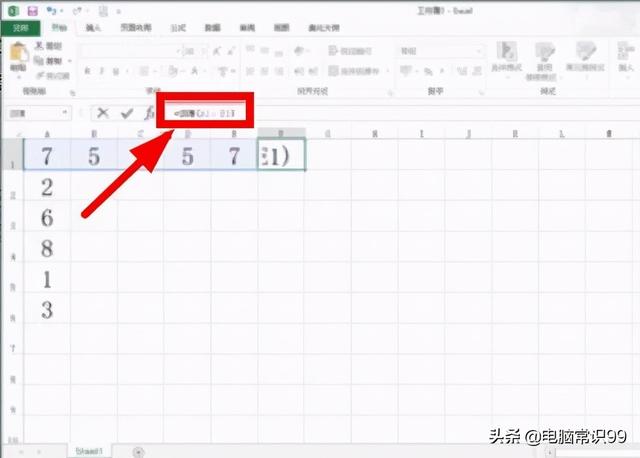This screenshot has width=640, height=458.
Task: Open the Number group dialog launcher
Action: [x=482, y=93]
